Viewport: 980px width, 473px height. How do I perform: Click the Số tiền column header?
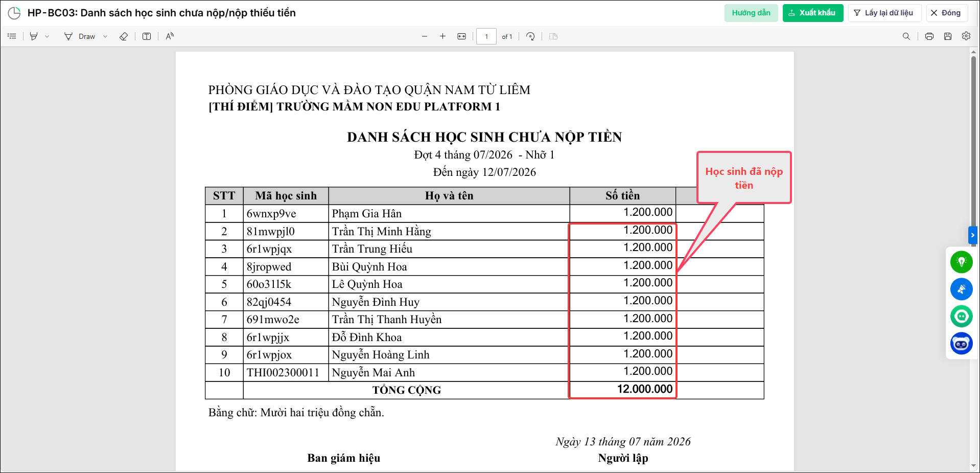[x=622, y=196]
